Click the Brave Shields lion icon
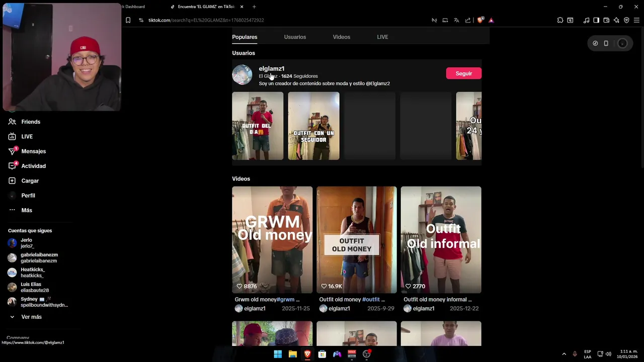 [x=480, y=20]
